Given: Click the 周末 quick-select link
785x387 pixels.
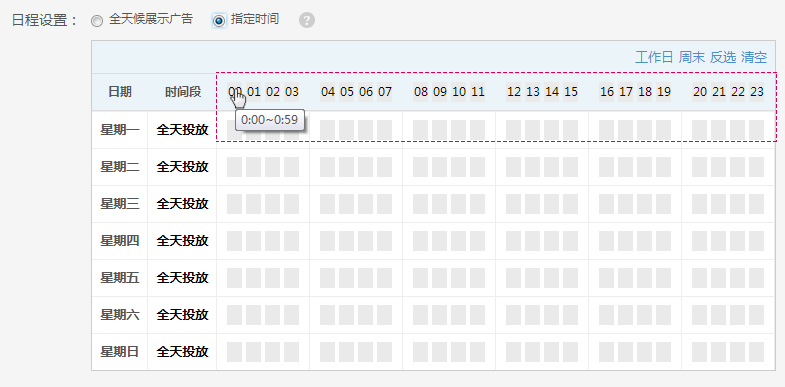Looking at the screenshot, I should tap(691, 57).
